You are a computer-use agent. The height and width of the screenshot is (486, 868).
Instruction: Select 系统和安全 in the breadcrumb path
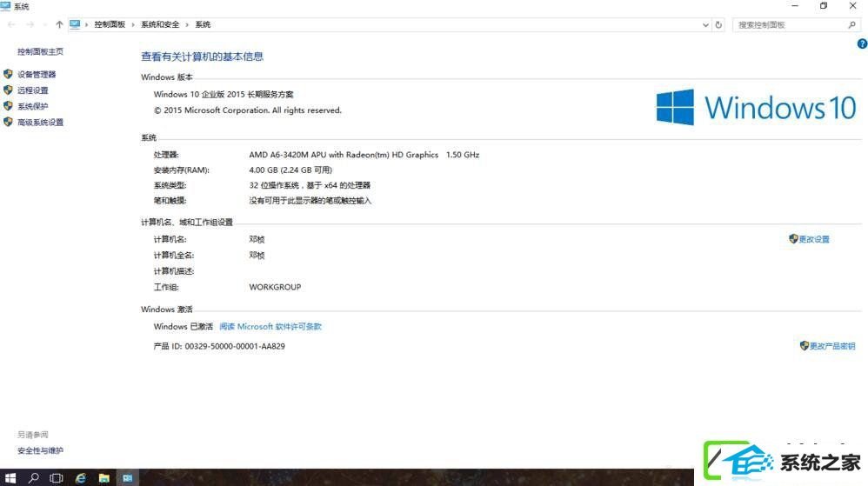click(x=160, y=24)
